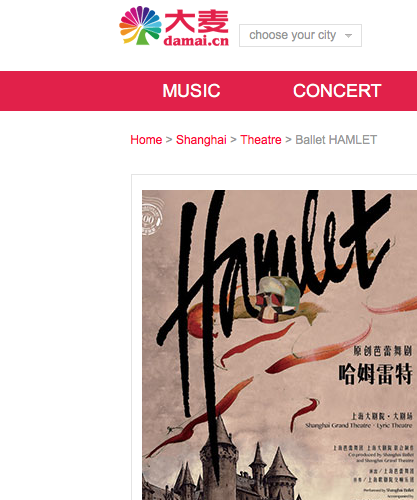Image resolution: width=417 pixels, height=500 pixels.
Task: Click the arrow in city selector
Action: click(348, 36)
